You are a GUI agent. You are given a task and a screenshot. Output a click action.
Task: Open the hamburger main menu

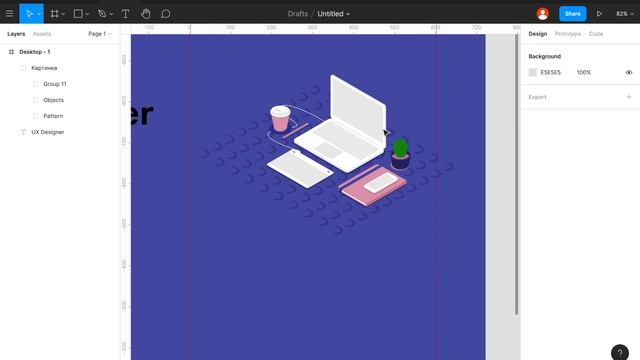click(9, 13)
